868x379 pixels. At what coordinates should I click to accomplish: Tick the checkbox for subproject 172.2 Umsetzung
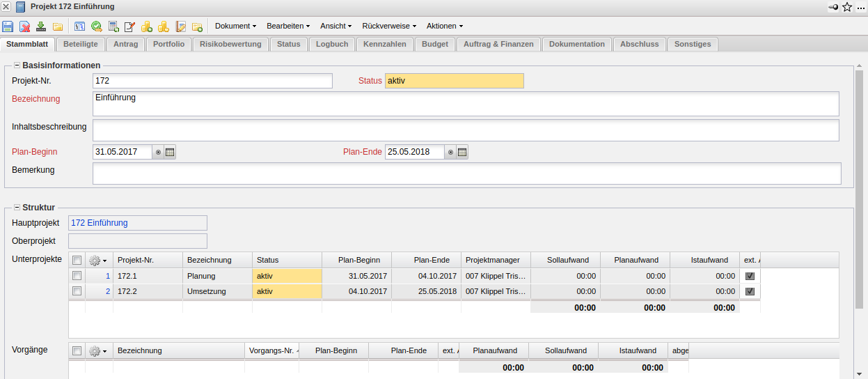(x=77, y=291)
